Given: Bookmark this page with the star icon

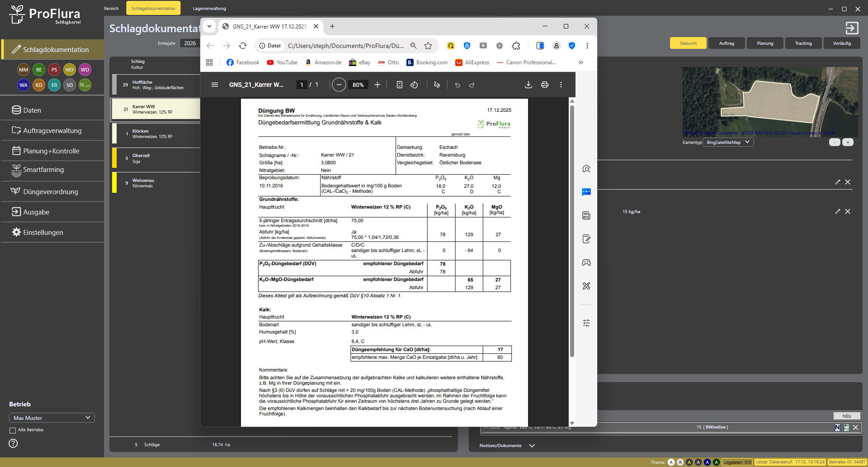Looking at the screenshot, I should [428, 46].
